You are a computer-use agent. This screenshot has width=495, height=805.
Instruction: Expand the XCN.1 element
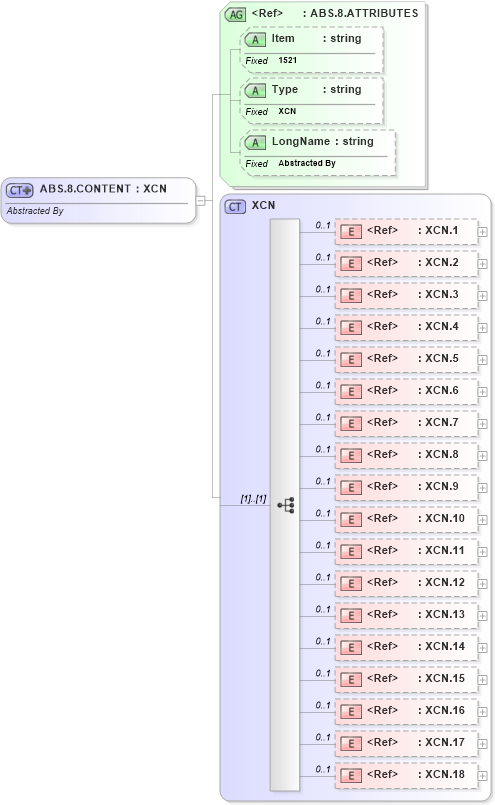(x=482, y=232)
